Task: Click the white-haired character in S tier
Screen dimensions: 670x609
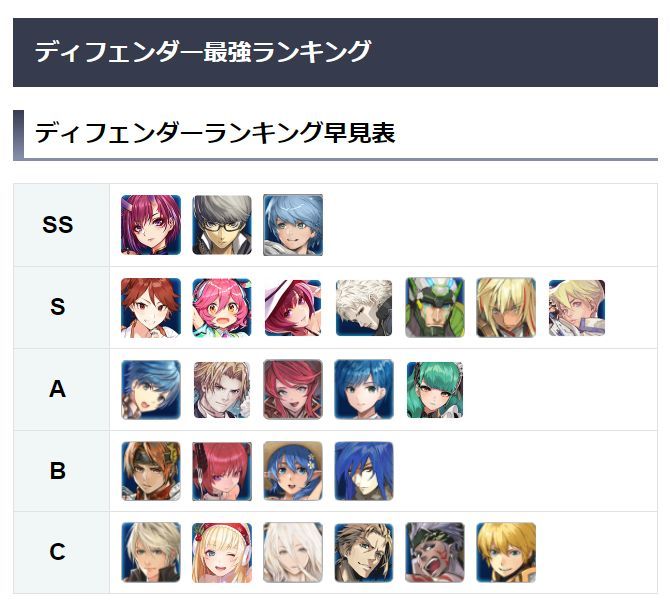Action: pyautogui.click(x=364, y=307)
